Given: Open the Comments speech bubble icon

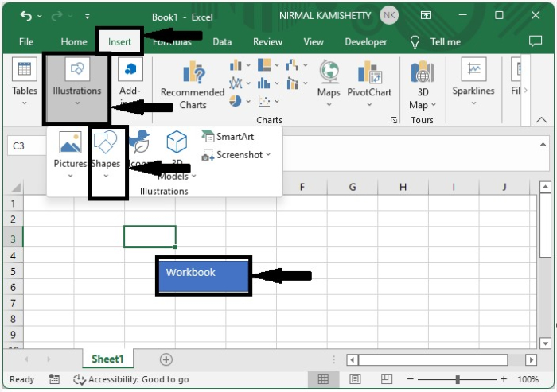Looking at the screenshot, I should 536,41.
